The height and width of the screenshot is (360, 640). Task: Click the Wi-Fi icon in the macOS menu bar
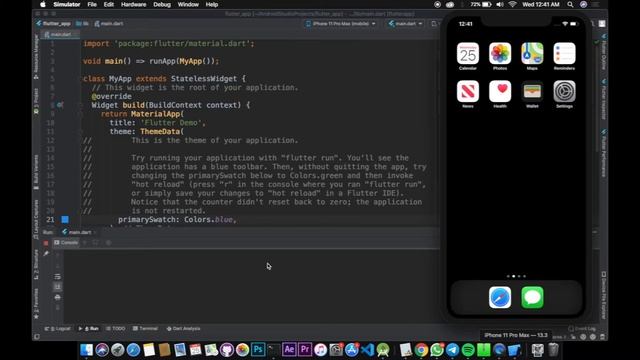pyautogui.click(x=513, y=4)
